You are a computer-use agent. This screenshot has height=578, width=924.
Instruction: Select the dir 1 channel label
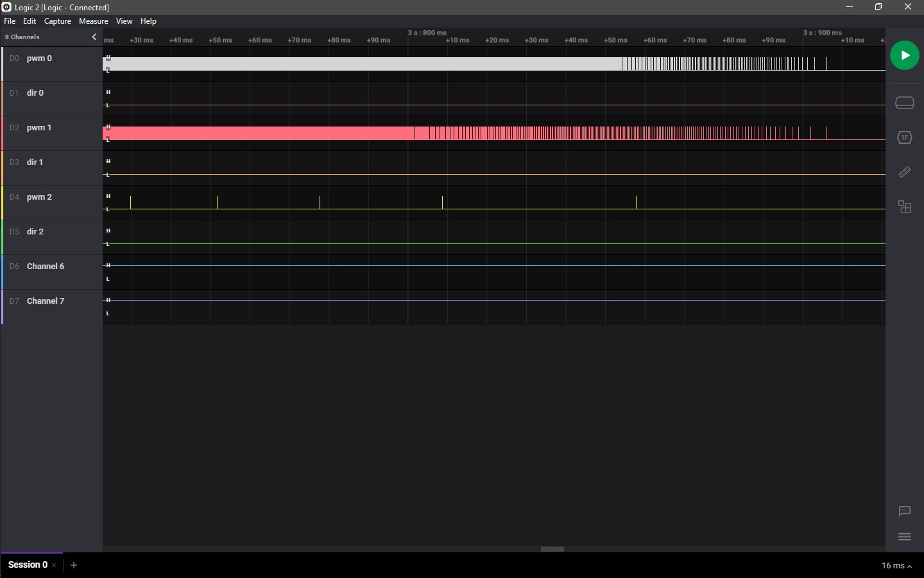click(x=35, y=162)
